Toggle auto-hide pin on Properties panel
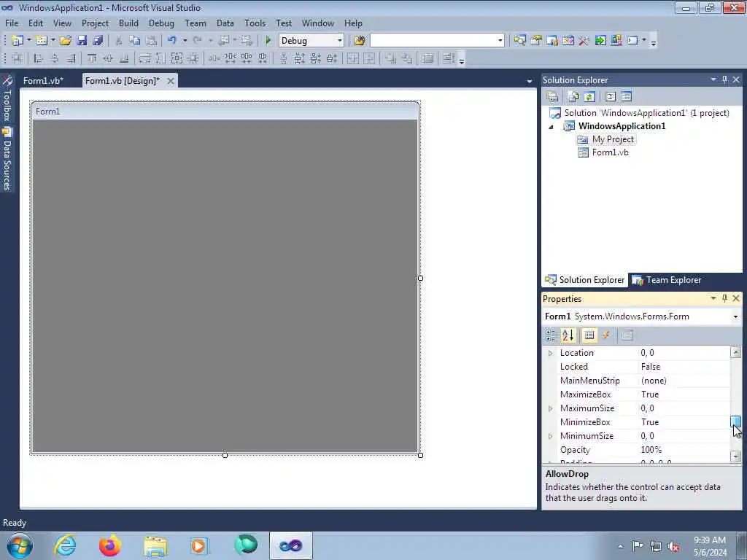The image size is (747, 560). (x=724, y=298)
